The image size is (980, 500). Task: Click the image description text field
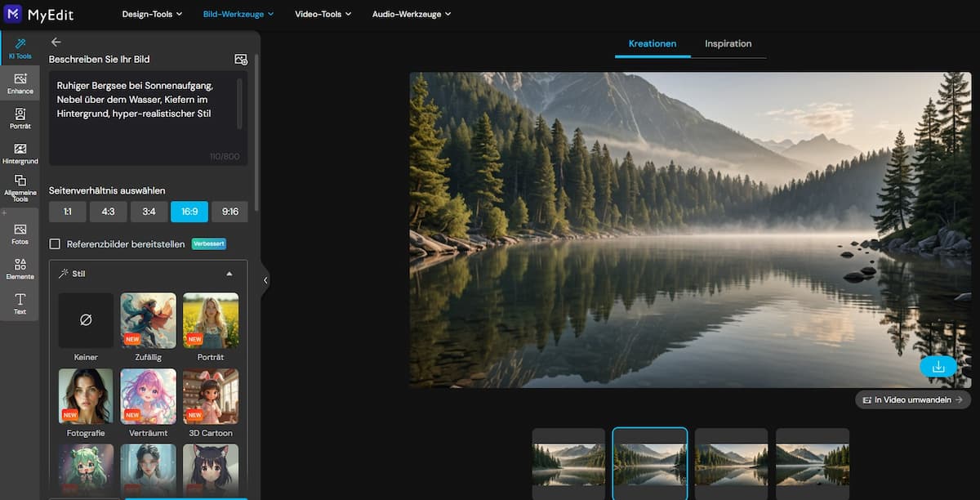click(x=148, y=118)
